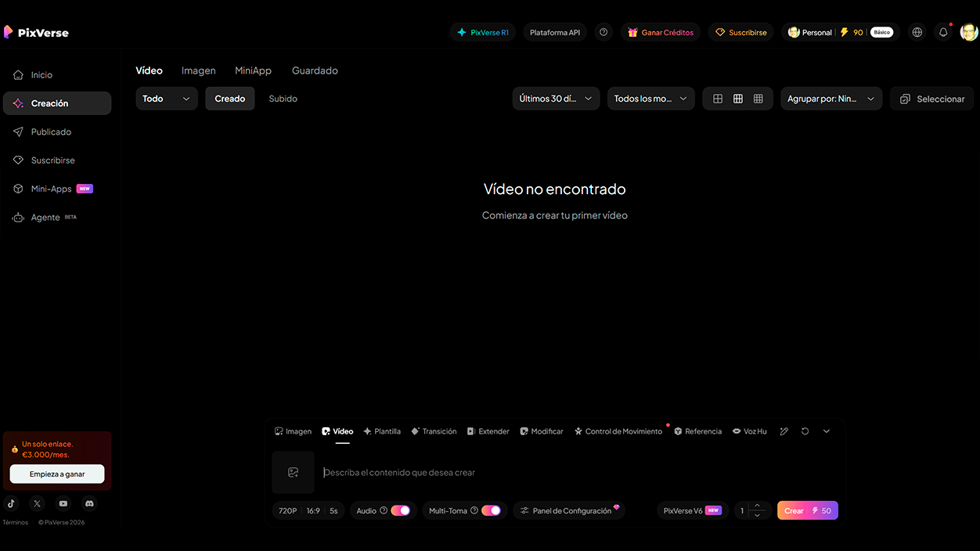
Task: Toggle the Multi-Toma switch
Action: pos(491,510)
